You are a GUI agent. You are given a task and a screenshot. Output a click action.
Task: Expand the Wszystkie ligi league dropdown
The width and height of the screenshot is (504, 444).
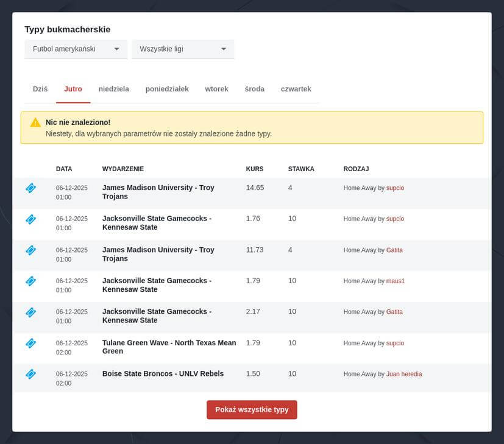click(183, 49)
